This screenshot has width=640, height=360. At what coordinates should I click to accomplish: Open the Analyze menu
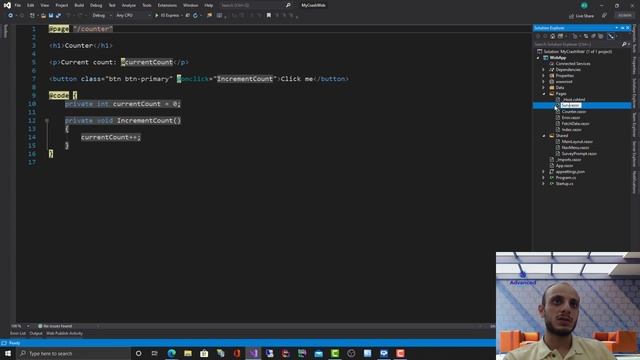[129, 5]
